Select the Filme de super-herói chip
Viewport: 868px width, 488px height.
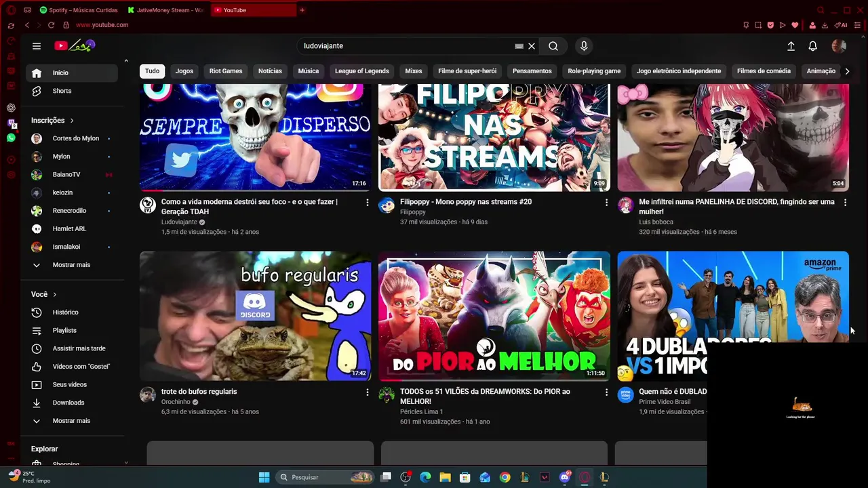click(467, 71)
